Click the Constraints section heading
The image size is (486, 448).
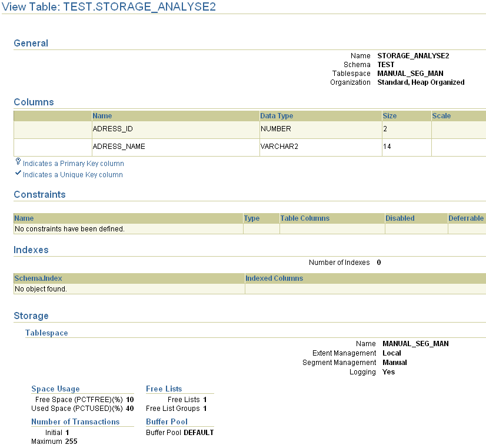click(x=39, y=194)
